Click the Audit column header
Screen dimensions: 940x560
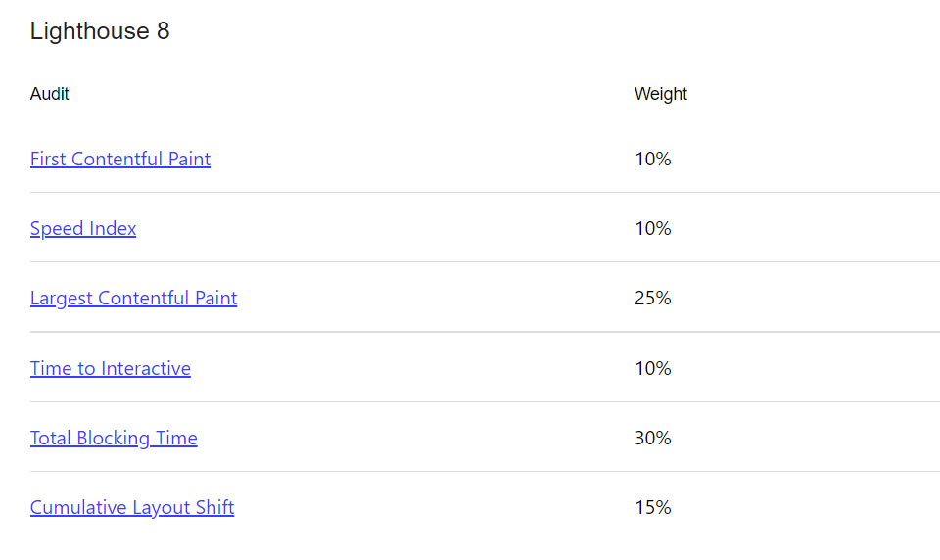coord(50,94)
